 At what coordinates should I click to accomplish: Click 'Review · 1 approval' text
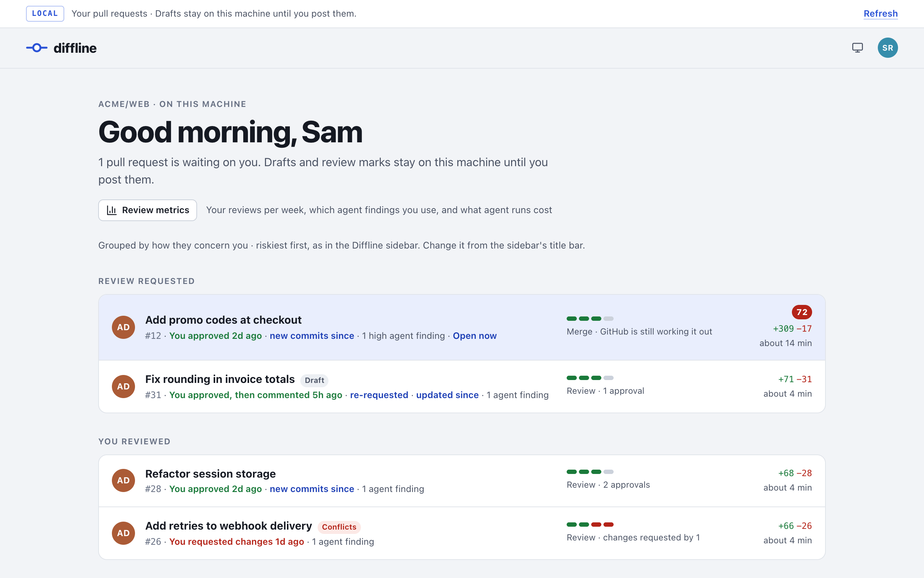coord(605,391)
